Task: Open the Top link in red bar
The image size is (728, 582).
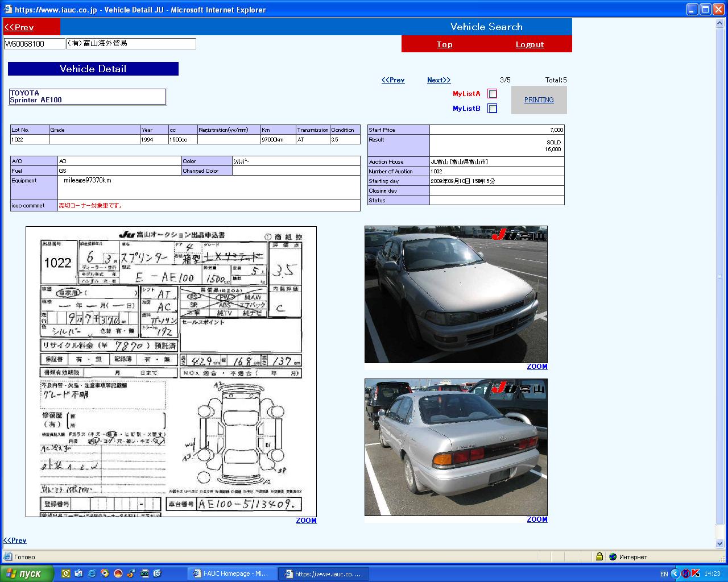Action: tap(444, 44)
